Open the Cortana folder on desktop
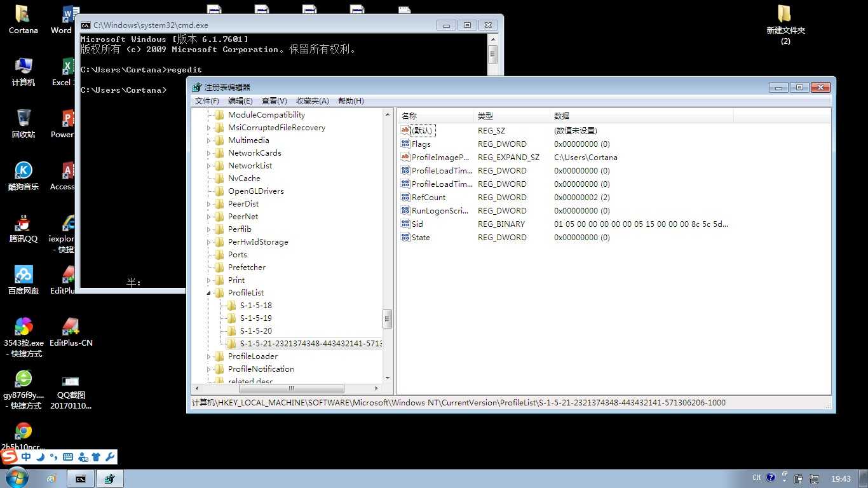868x488 pixels. (x=23, y=19)
